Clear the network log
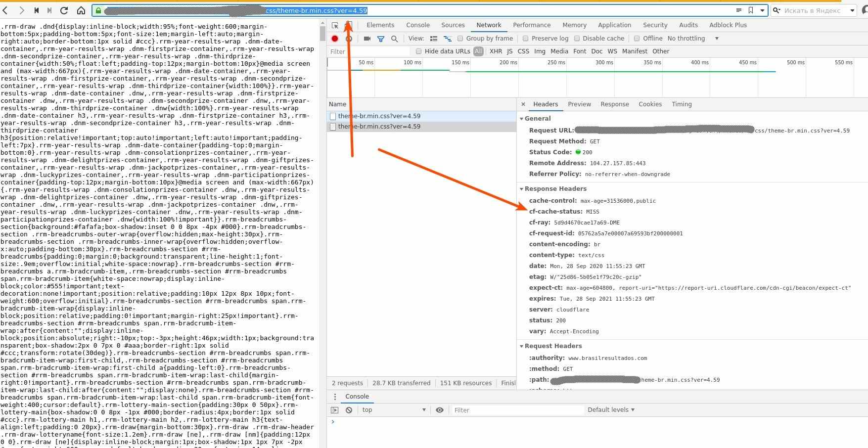The width and height of the screenshot is (868, 448). [349, 39]
